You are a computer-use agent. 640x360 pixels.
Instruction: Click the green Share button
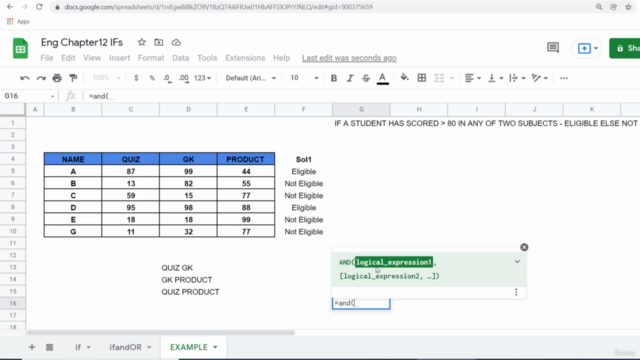[625, 48]
